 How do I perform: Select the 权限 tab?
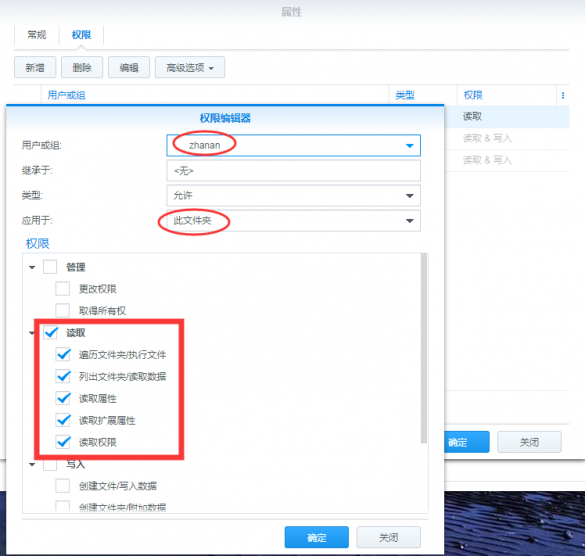tap(81, 35)
